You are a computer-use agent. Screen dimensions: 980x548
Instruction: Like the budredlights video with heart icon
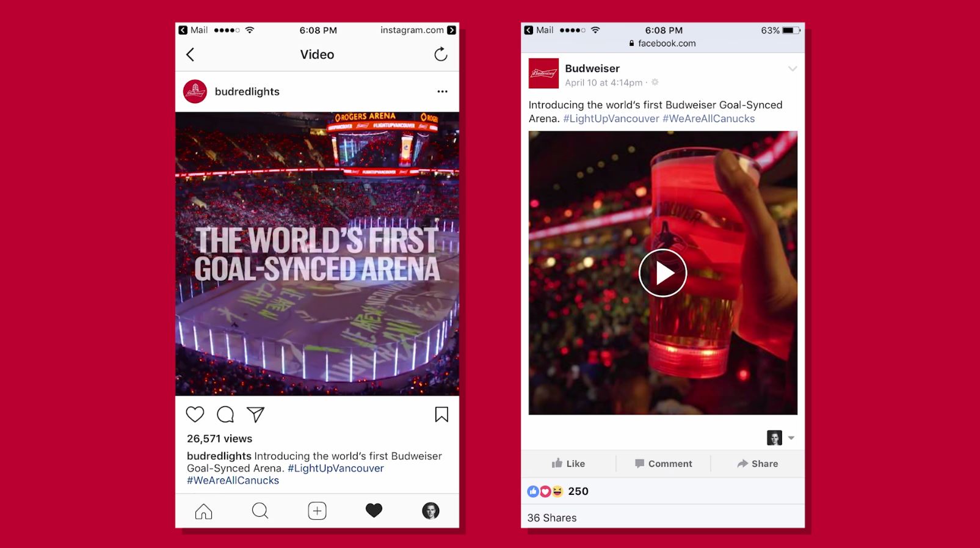195,414
